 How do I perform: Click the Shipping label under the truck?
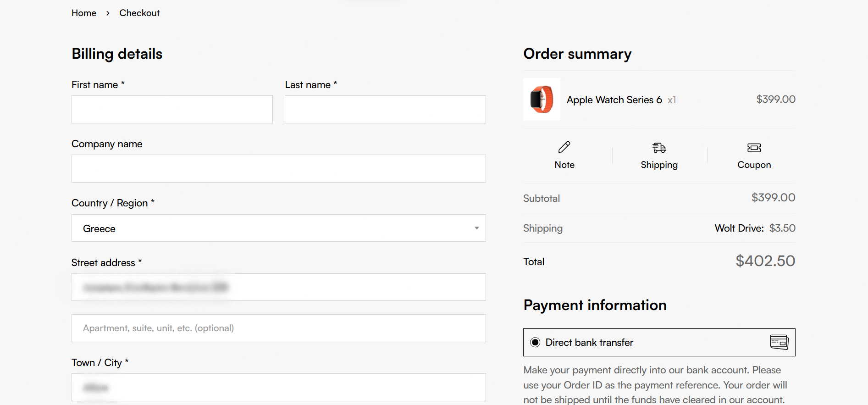click(x=659, y=165)
